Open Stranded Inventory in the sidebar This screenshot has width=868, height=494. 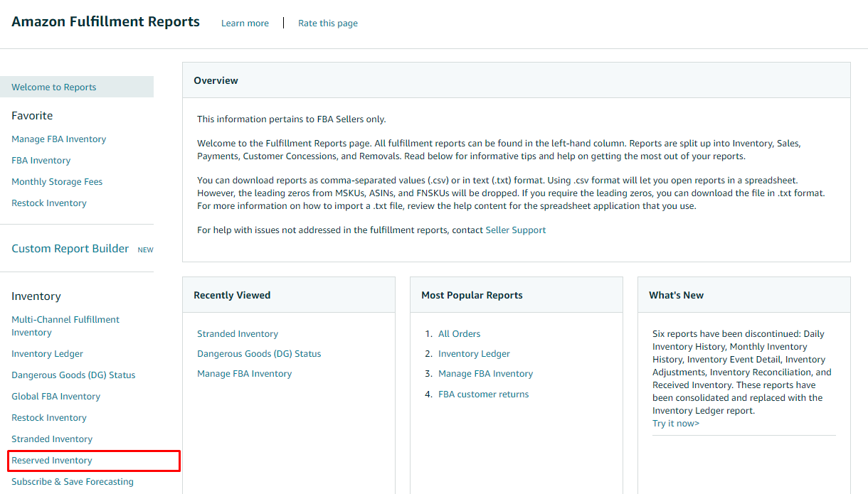tap(52, 439)
